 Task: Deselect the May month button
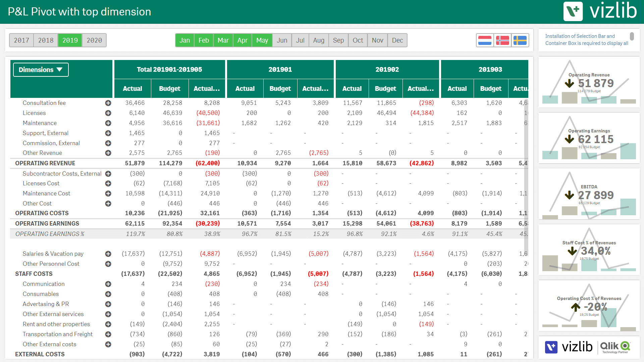click(x=262, y=40)
